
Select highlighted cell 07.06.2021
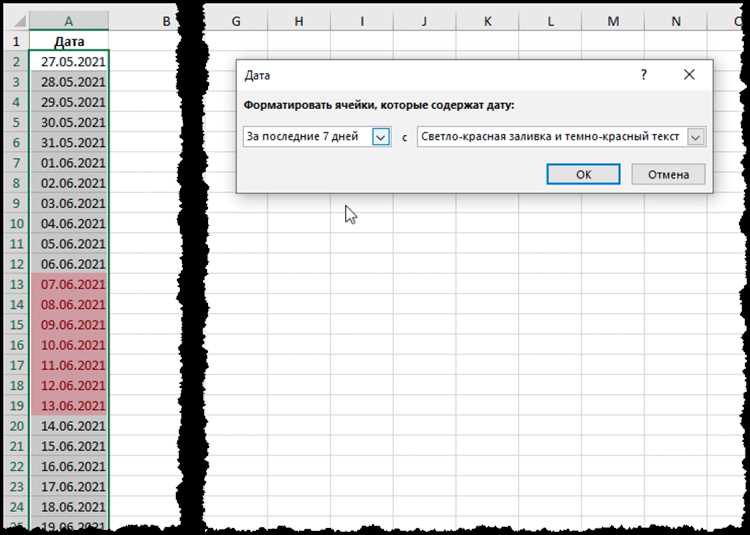69,284
